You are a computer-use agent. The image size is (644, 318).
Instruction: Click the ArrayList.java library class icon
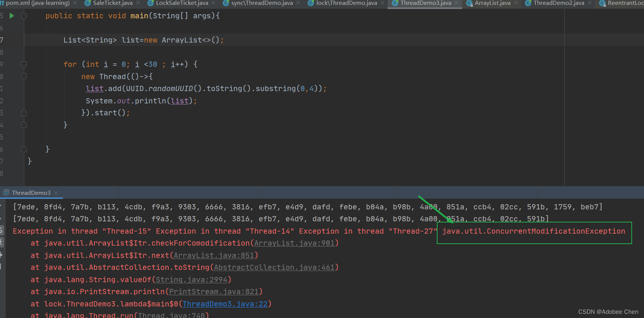470,3
